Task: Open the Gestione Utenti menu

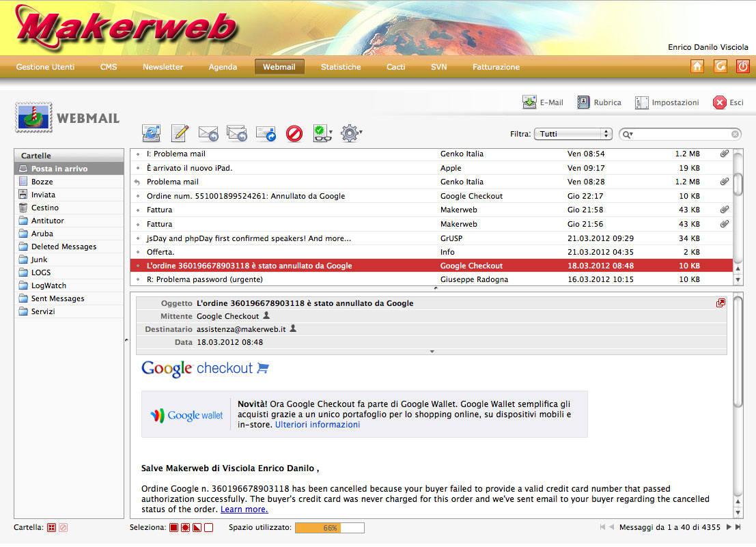Action: tap(45, 67)
